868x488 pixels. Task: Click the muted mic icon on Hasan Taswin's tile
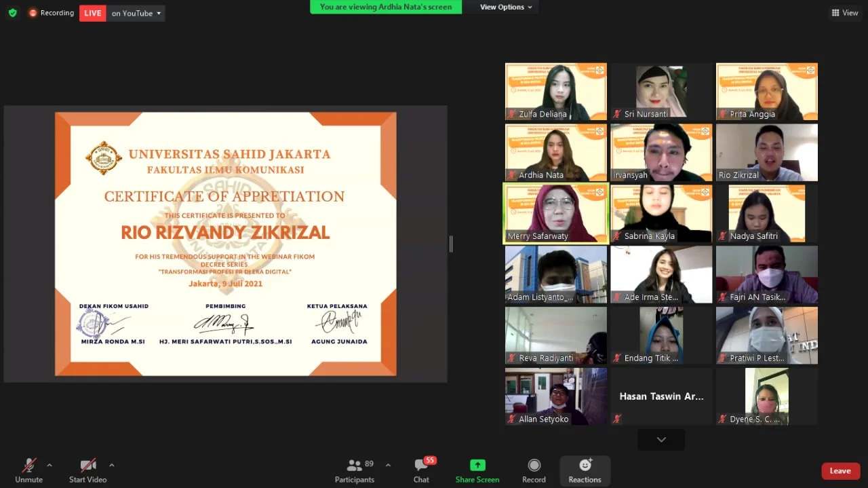(617, 419)
